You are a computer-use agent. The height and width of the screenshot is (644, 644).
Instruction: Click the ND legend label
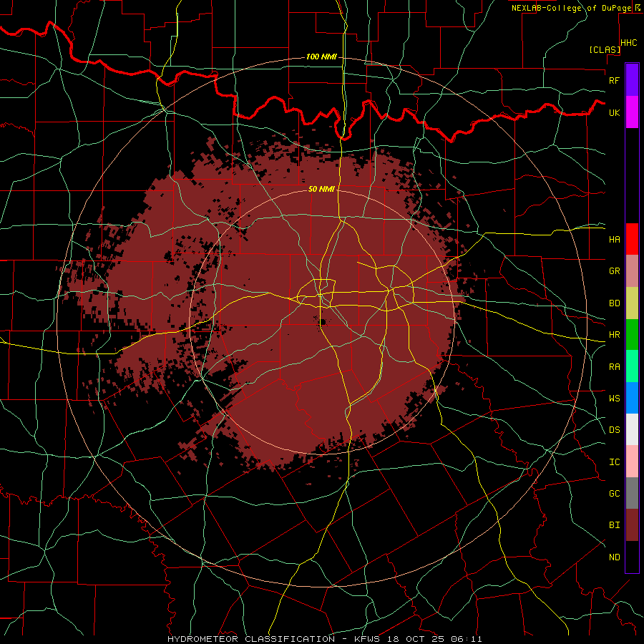pyautogui.click(x=615, y=557)
